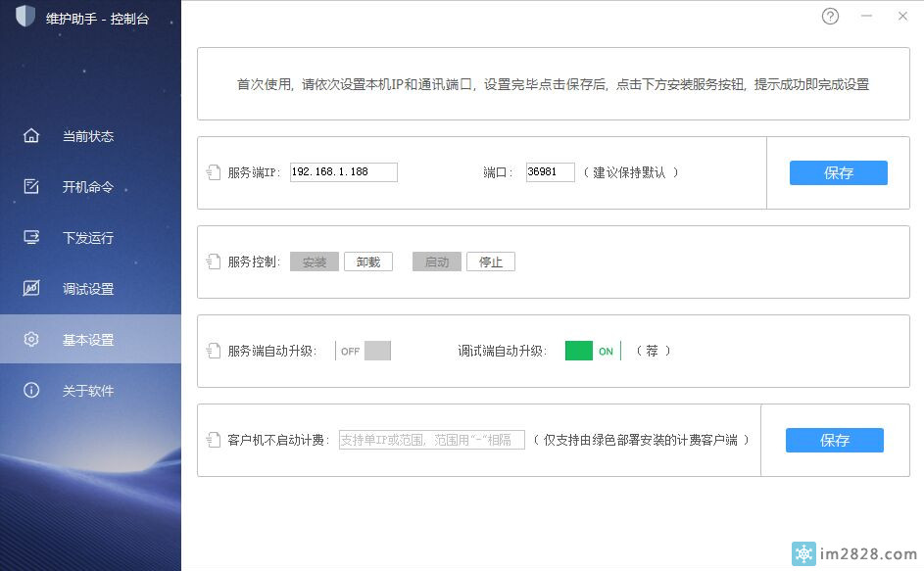Click the 服务端IP input field

(x=343, y=172)
